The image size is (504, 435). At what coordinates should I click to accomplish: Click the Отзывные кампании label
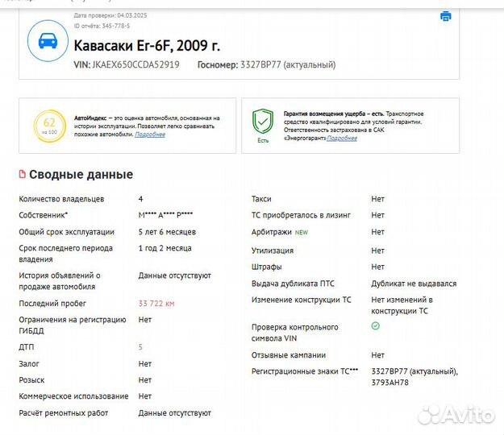289,355
